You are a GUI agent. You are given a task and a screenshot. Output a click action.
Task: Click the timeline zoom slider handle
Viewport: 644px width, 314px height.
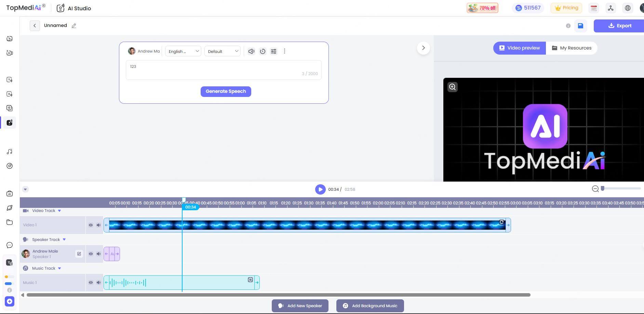click(x=603, y=188)
